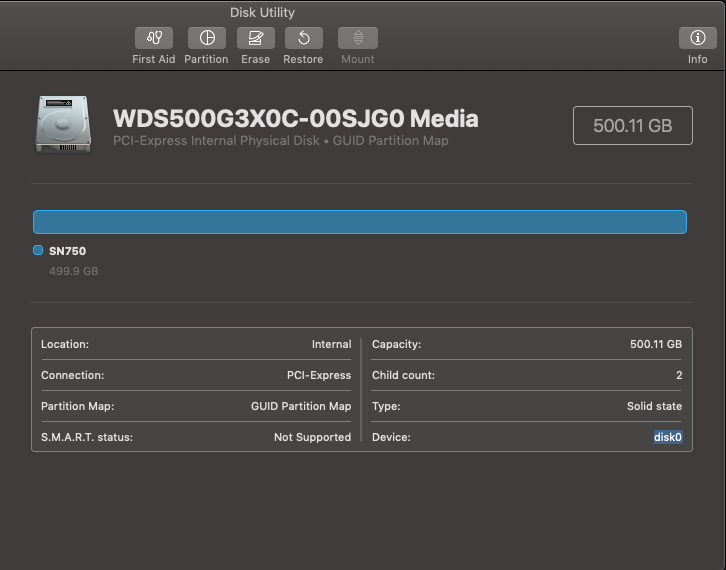Image resolution: width=726 pixels, height=570 pixels.
Task: Click the Device: label
Action: (x=391, y=437)
